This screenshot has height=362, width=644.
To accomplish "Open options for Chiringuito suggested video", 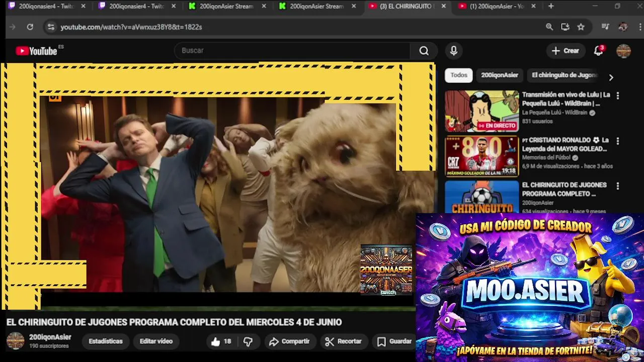I will coord(618,186).
